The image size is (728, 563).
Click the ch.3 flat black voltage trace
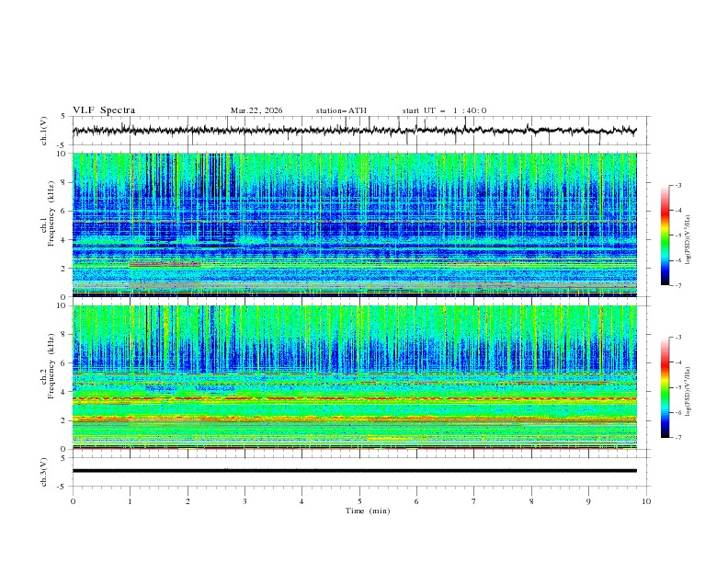tap(355, 471)
